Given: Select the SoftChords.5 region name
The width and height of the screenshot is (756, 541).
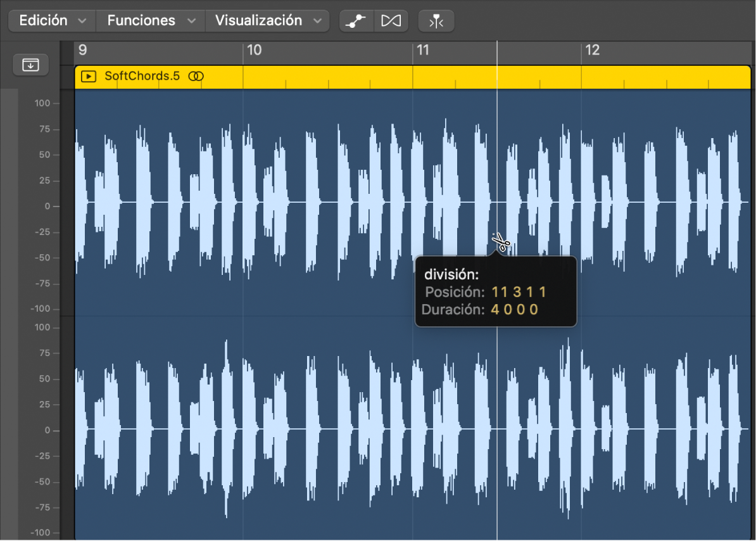Looking at the screenshot, I should click(x=142, y=76).
